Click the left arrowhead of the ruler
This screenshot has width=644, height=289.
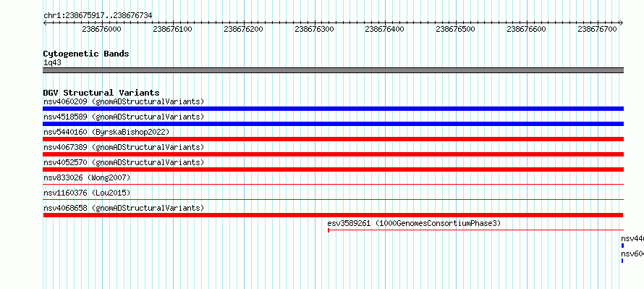[45, 22]
